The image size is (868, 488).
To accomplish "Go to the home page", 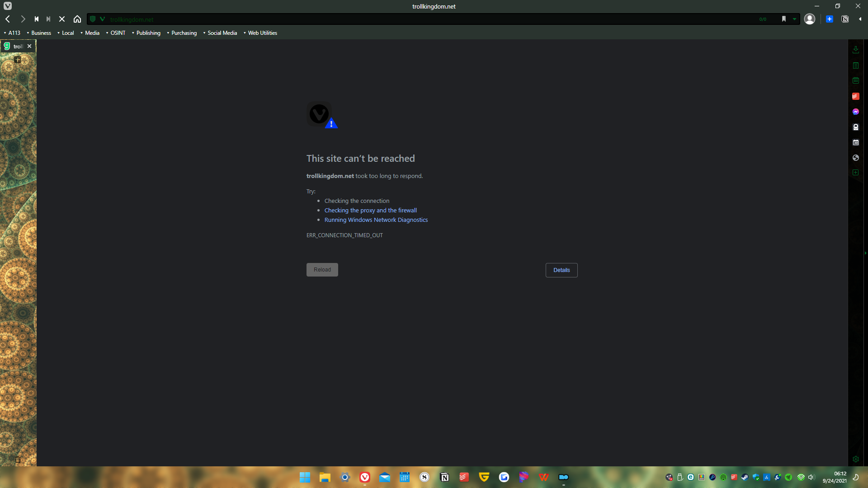I will tap(77, 19).
